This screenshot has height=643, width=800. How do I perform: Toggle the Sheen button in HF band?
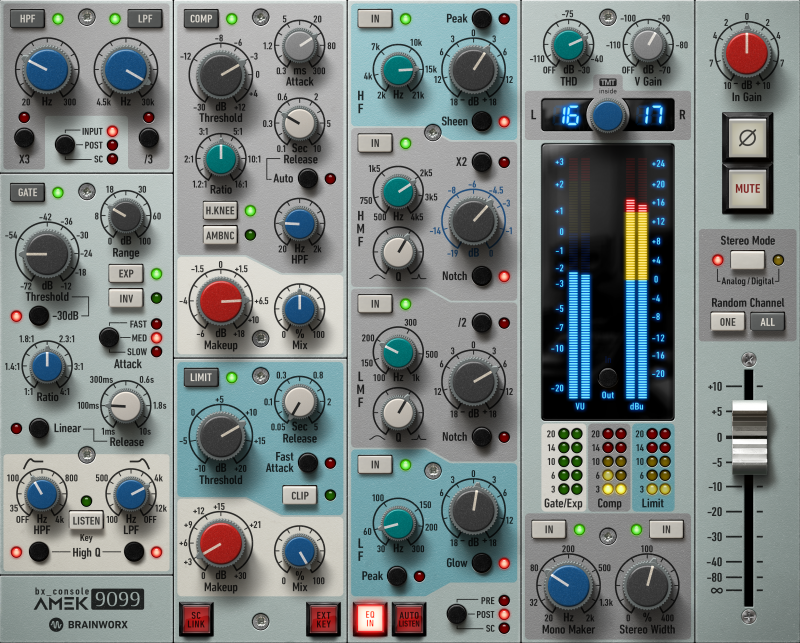(x=483, y=122)
